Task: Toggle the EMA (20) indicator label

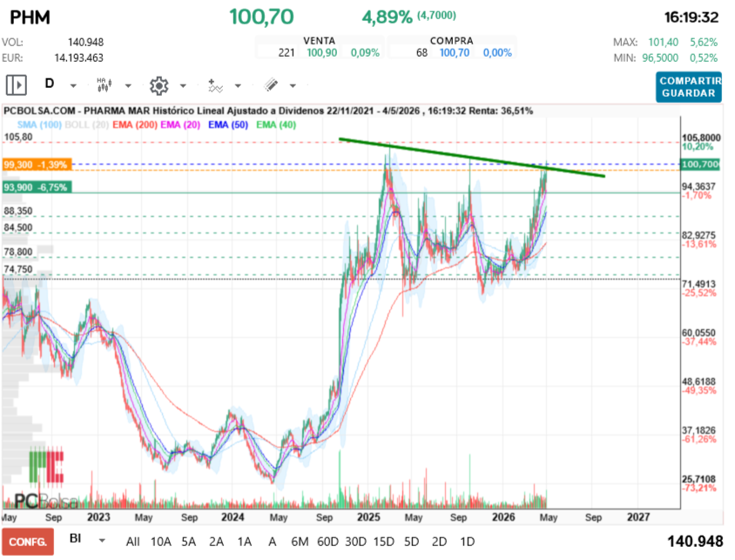Action: [x=180, y=125]
